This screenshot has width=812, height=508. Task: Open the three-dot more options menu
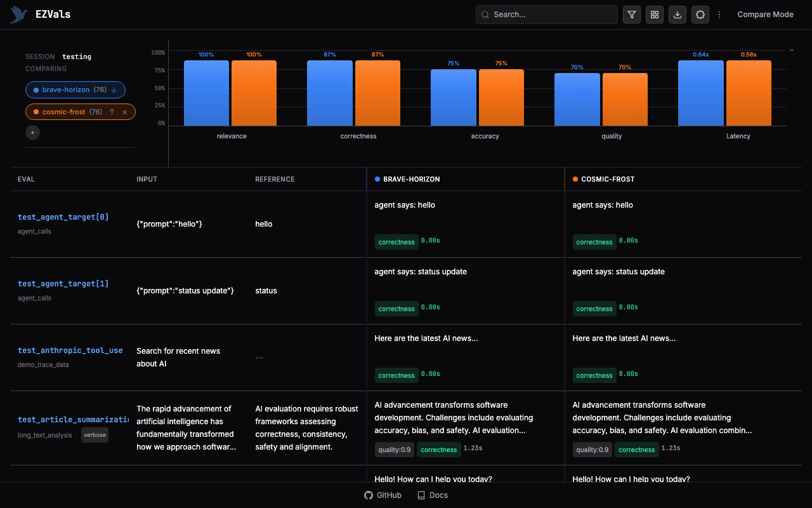[x=719, y=15]
